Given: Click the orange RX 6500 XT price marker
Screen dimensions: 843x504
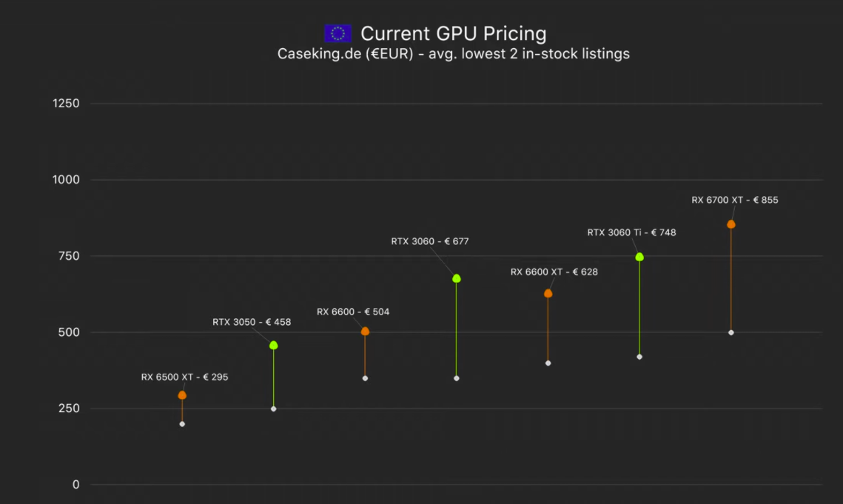Looking at the screenshot, I should coord(182,395).
